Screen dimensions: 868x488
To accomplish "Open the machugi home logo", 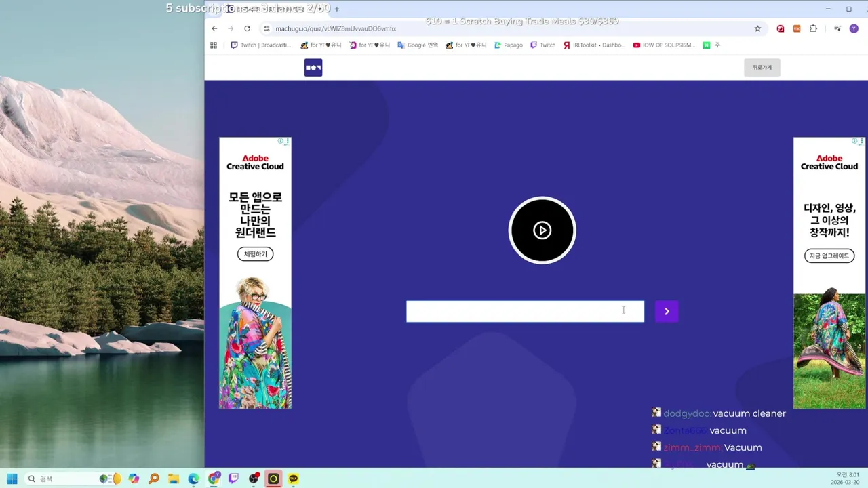I will tap(313, 67).
